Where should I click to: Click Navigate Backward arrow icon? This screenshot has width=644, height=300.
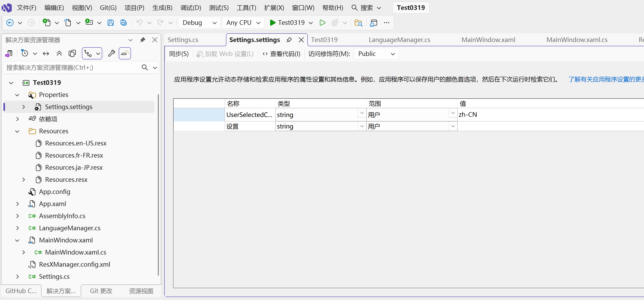click(10, 23)
